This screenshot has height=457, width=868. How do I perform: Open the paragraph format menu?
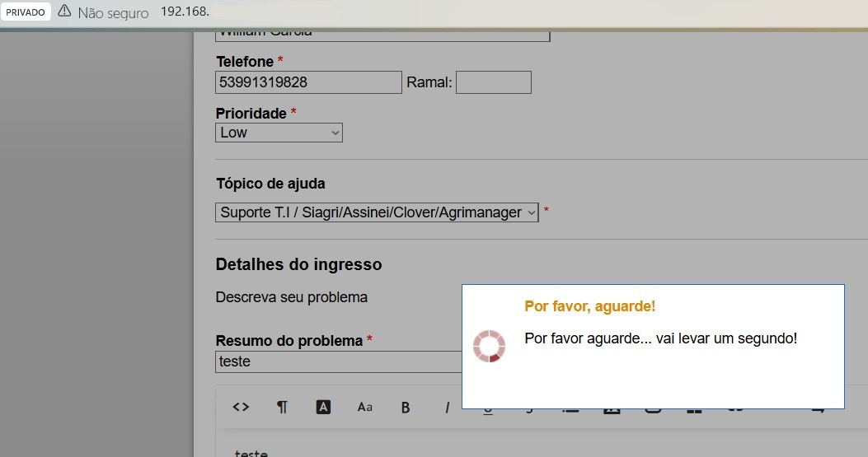click(282, 407)
